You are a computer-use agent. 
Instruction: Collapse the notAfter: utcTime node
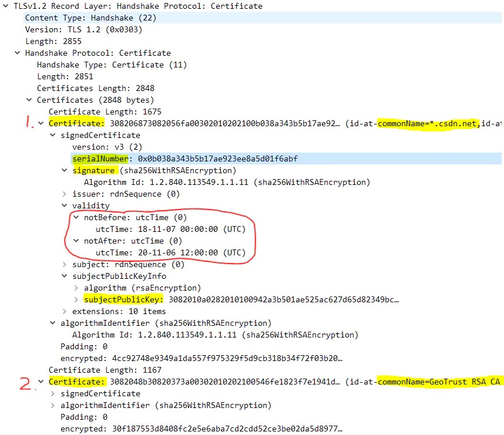click(76, 241)
